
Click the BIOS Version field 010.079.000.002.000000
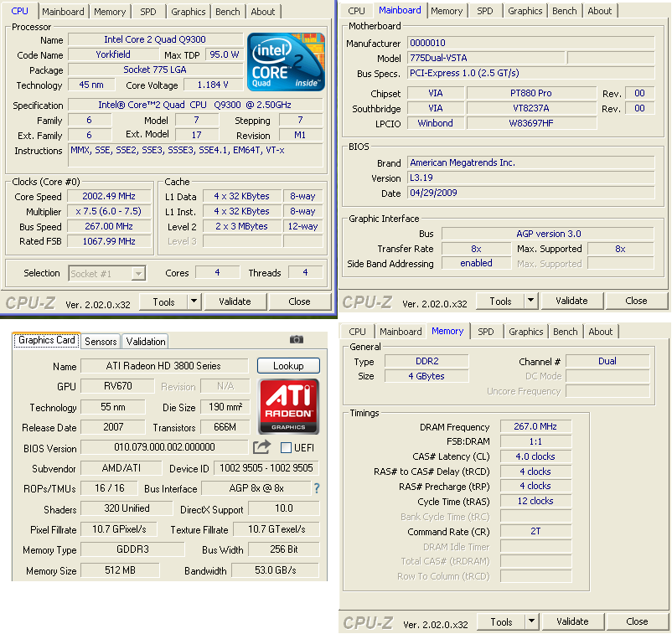coord(164,447)
